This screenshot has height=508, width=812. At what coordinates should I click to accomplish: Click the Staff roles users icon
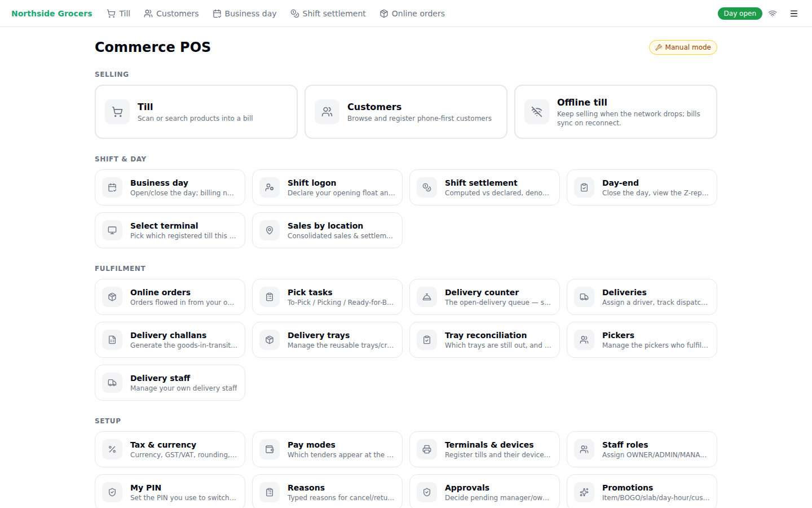584,449
